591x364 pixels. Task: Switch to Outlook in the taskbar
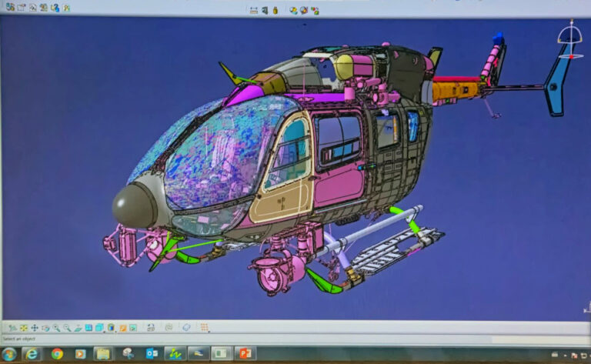pyautogui.click(x=152, y=353)
